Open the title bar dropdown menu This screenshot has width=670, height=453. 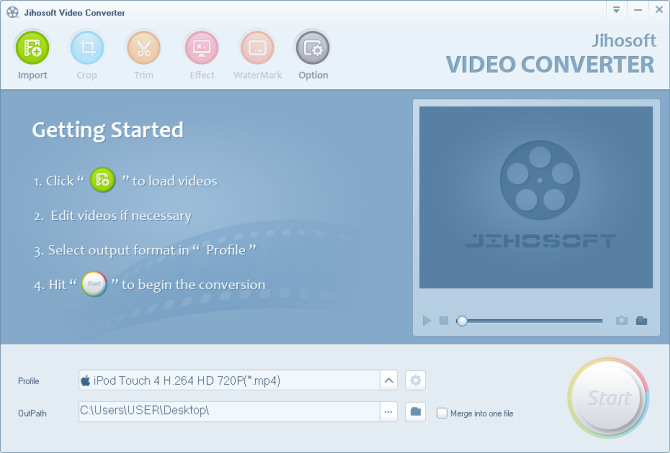click(617, 9)
